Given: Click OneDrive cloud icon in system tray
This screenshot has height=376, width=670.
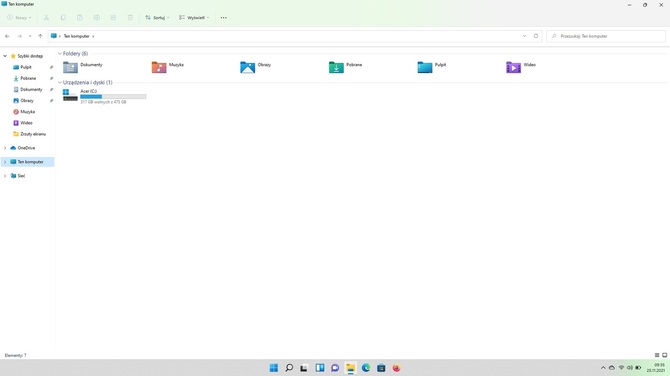Looking at the screenshot, I should click(x=612, y=367).
